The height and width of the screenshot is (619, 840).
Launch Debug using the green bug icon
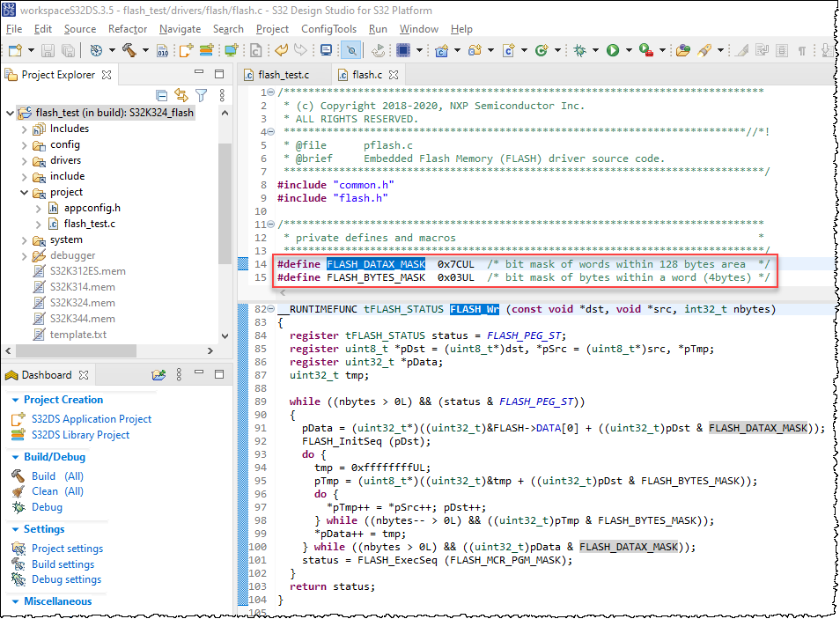(580, 51)
